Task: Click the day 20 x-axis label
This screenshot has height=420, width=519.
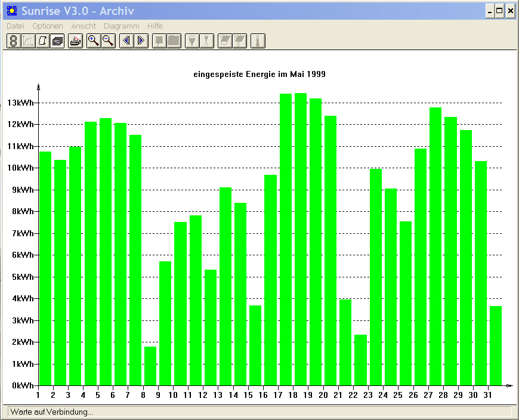Action: 323,395
